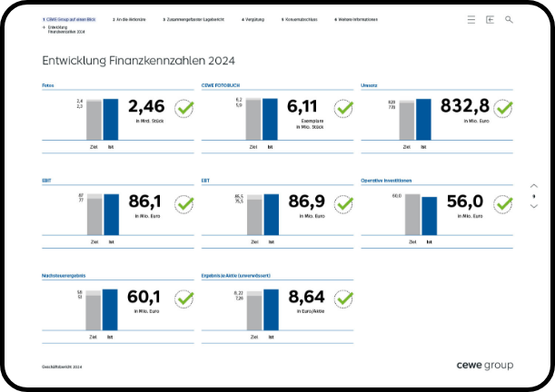Select tab 1 CEWE Group auf einen Blick

69,19
